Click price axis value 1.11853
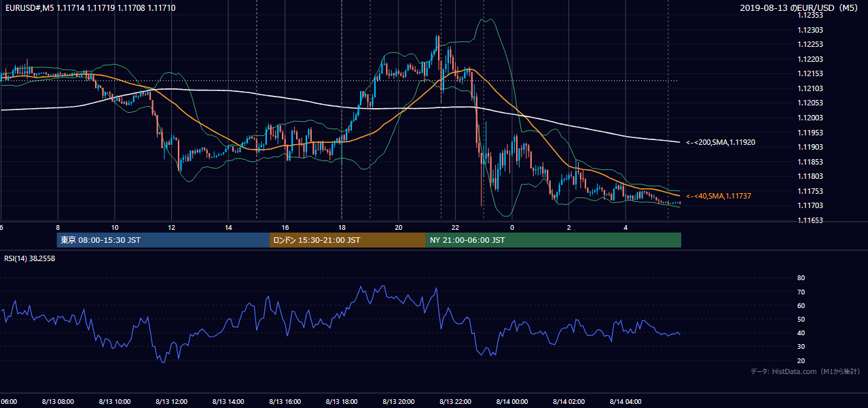868x408 pixels. click(x=810, y=162)
